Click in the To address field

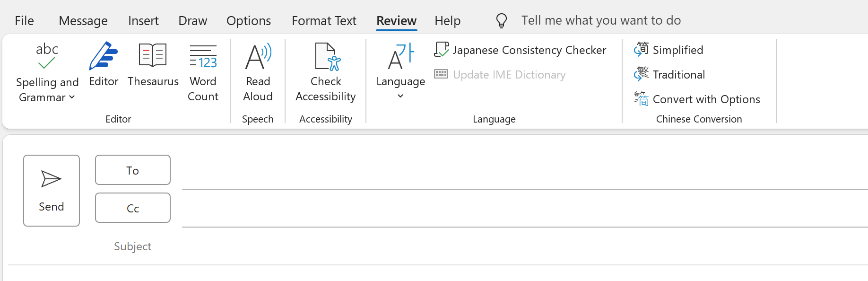tap(525, 171)
